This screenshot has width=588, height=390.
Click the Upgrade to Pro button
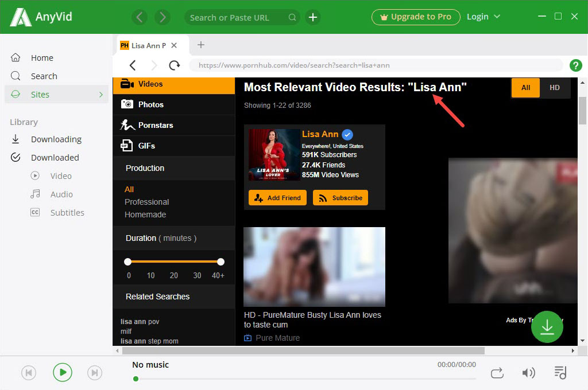(x=416, y=17)
